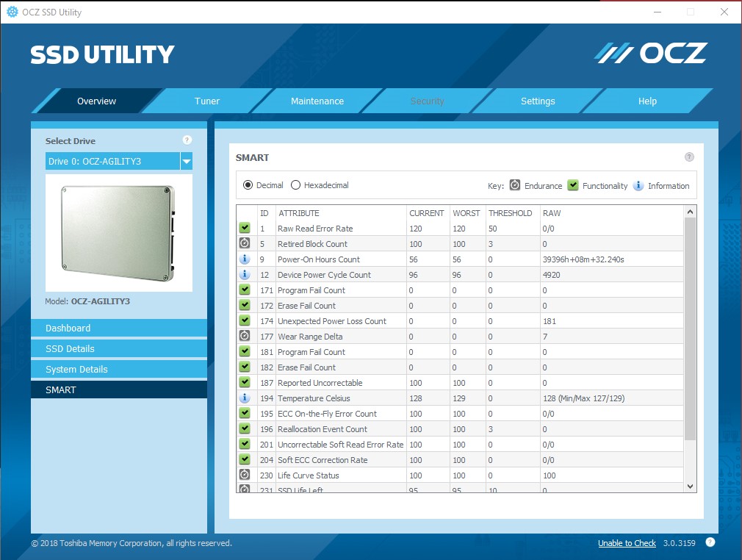Image resolution: width=742 pixels, height=560 pixels.
Task: Click the green checkbox icon on Raw Read Error Rate
Action: coord(245,228)
